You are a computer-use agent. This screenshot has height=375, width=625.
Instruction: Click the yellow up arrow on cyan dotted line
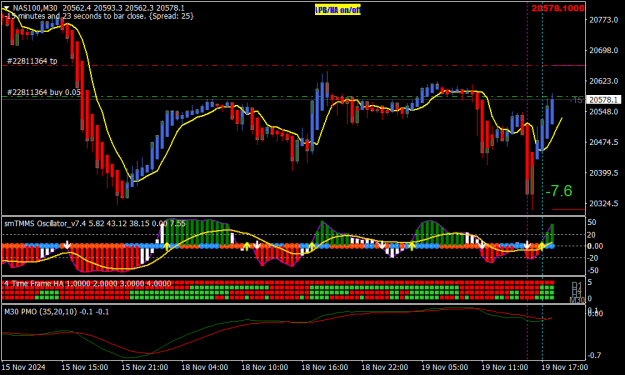coord(542,246)
